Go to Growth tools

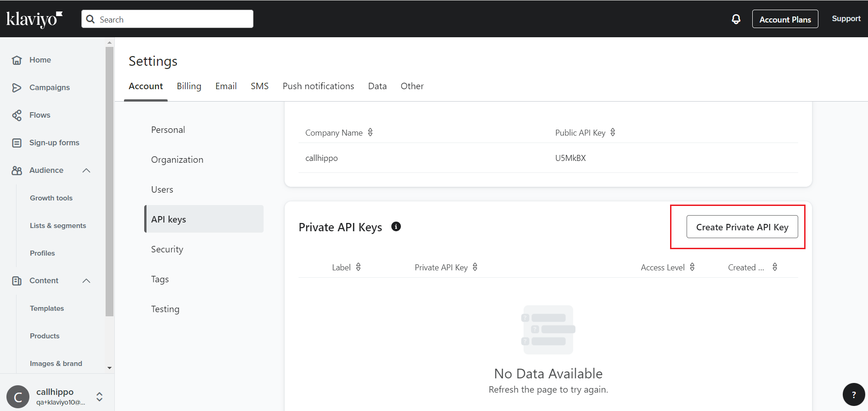(x=51, y=198)
